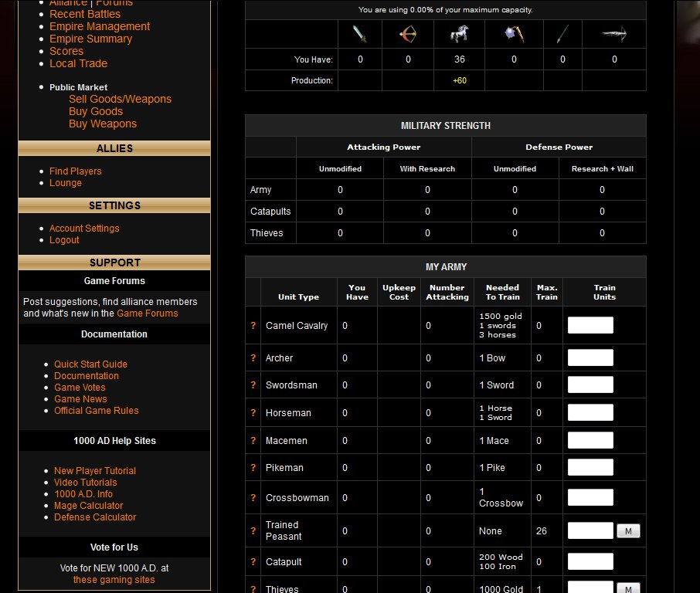Open the Quick Start Guide

pos(90,364)
